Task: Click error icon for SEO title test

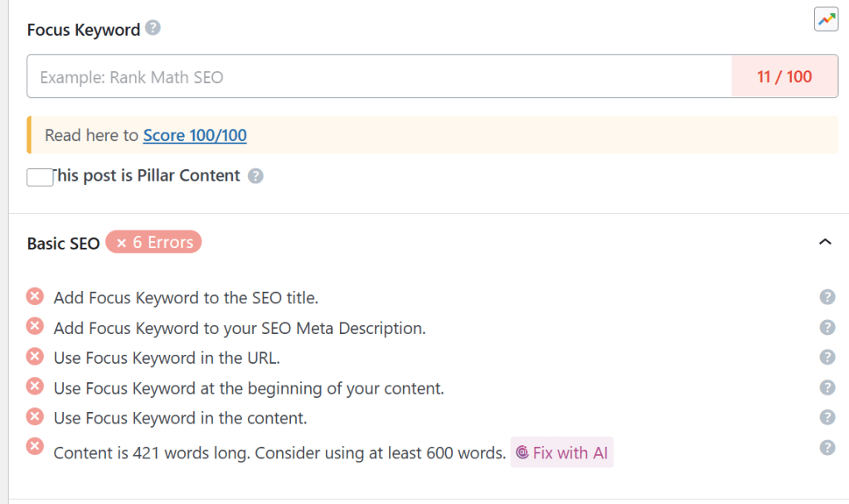Action: tap(35, 297)
